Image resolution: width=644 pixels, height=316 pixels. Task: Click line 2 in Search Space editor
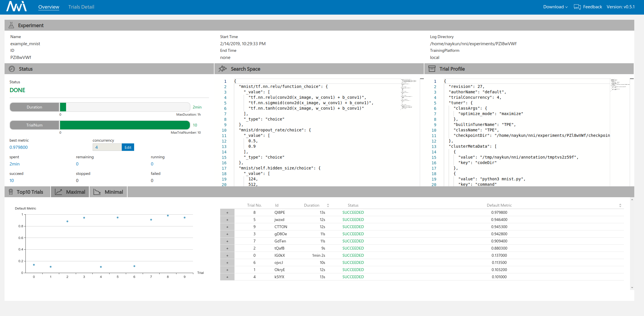(283, 86)
